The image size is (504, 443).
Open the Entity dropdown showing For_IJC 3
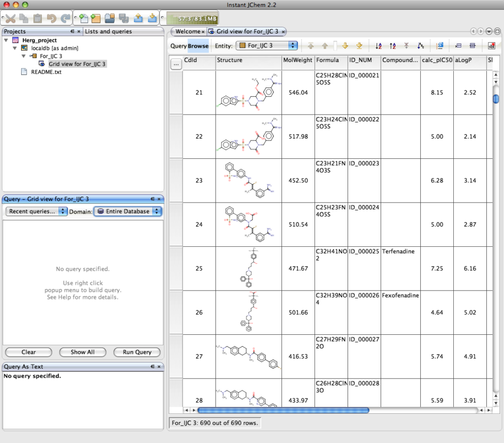(x=266, y=45)
